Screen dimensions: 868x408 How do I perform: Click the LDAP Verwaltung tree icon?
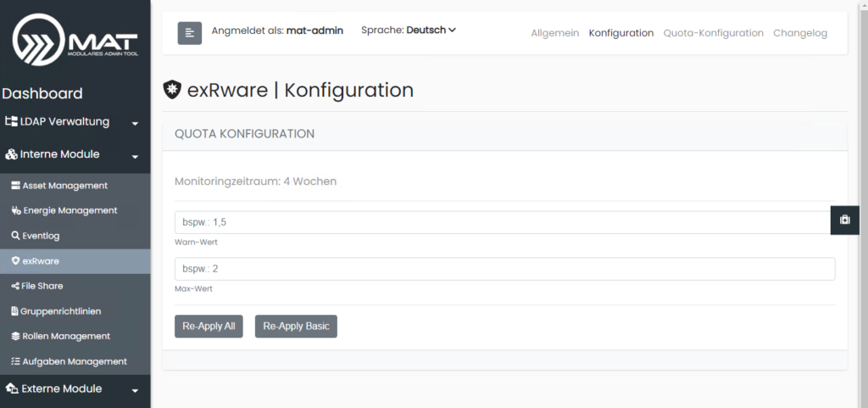tap(11, 122)
